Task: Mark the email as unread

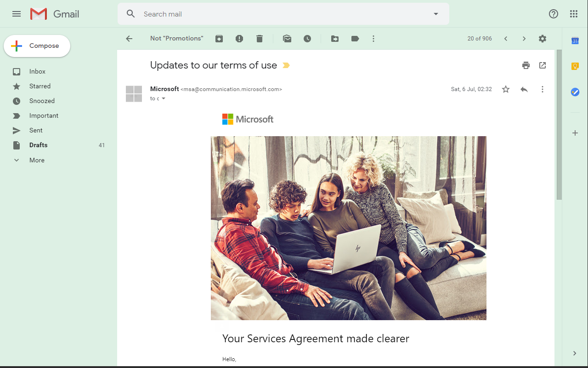Action: pyautogui.click(x=287, y=38)
